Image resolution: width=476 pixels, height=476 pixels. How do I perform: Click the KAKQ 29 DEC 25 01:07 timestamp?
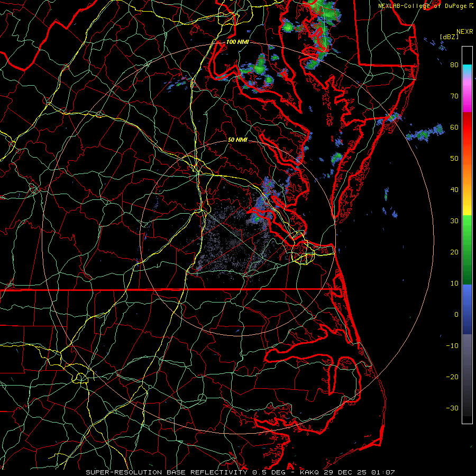tap(347, 472)
